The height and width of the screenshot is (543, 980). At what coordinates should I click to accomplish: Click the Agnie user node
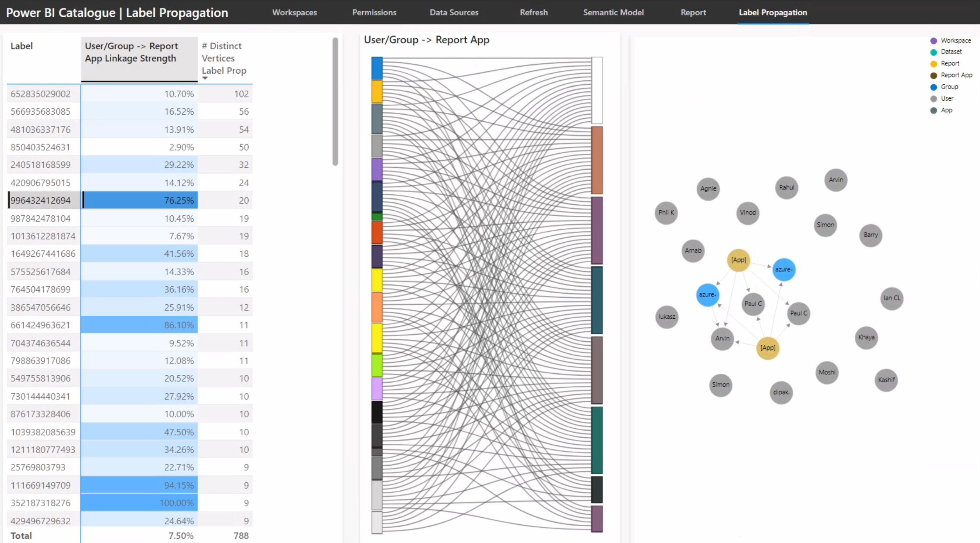click(x=708, y=189)
